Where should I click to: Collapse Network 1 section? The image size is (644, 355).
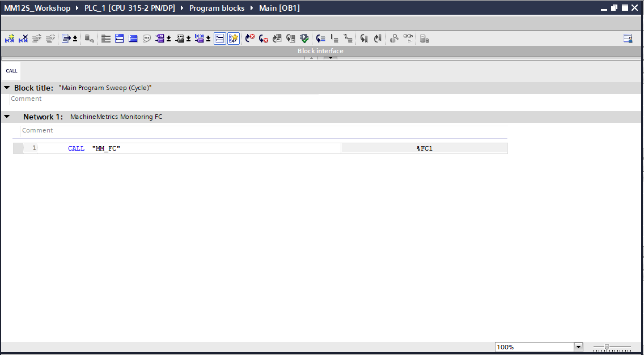[7, 117]
